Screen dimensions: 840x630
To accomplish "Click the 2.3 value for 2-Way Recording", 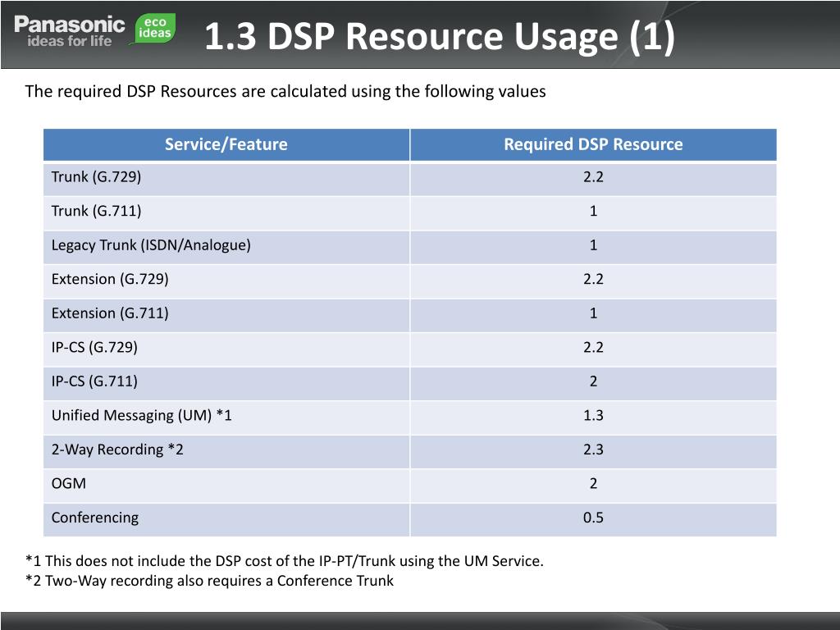I will [x=593, y=450].
